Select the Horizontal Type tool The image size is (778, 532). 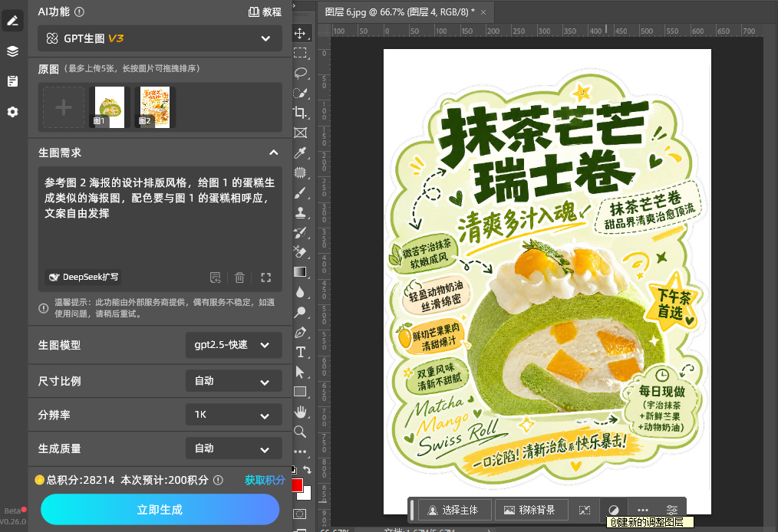point(300,352)
